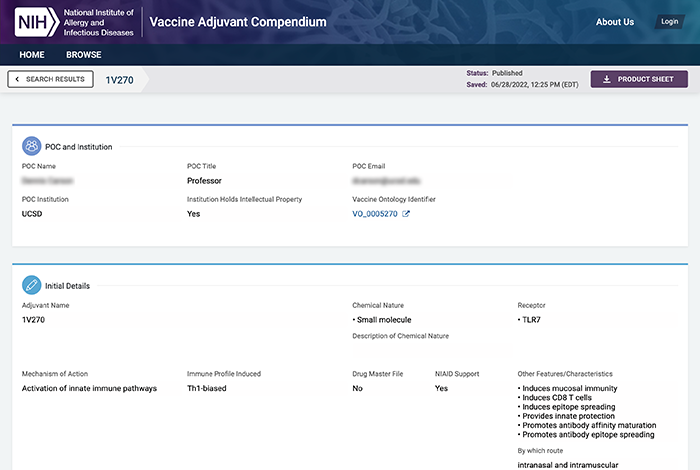Click the NIH logo
Viewport: 700px width, 470px height.
pyautogui.click(x=37, y=22)
